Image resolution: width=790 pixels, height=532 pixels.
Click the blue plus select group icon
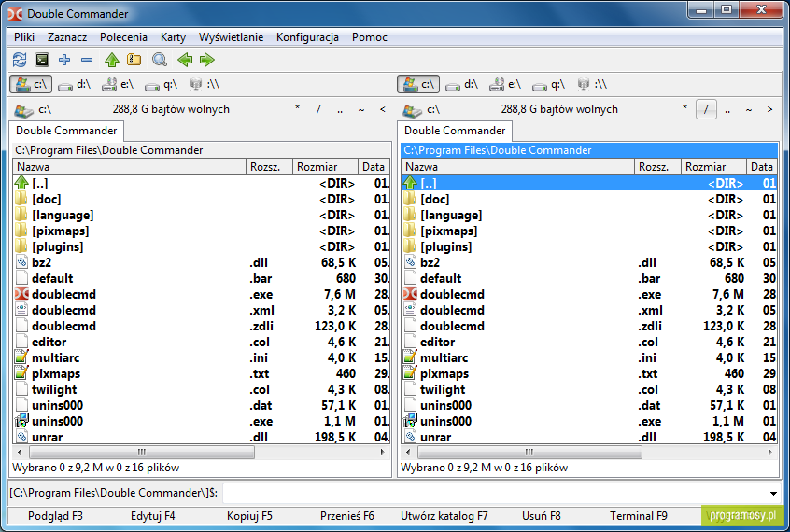tap(64, 60)
